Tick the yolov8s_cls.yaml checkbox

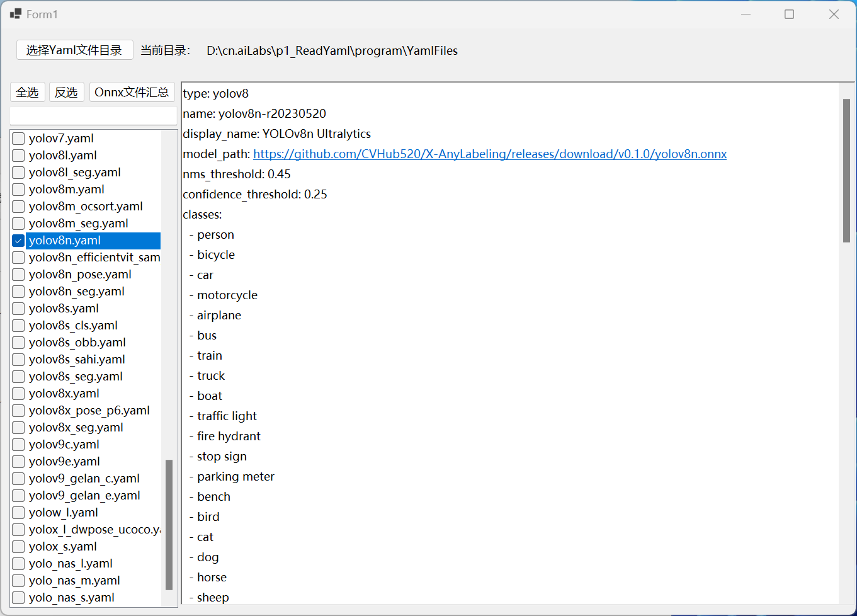click(x=18, y=326)
